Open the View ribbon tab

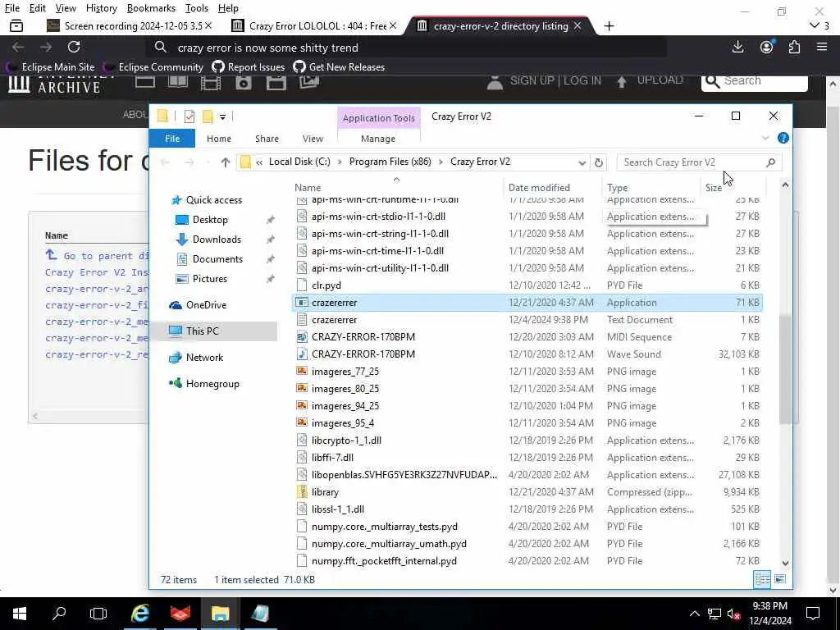[x=313, y=138]
